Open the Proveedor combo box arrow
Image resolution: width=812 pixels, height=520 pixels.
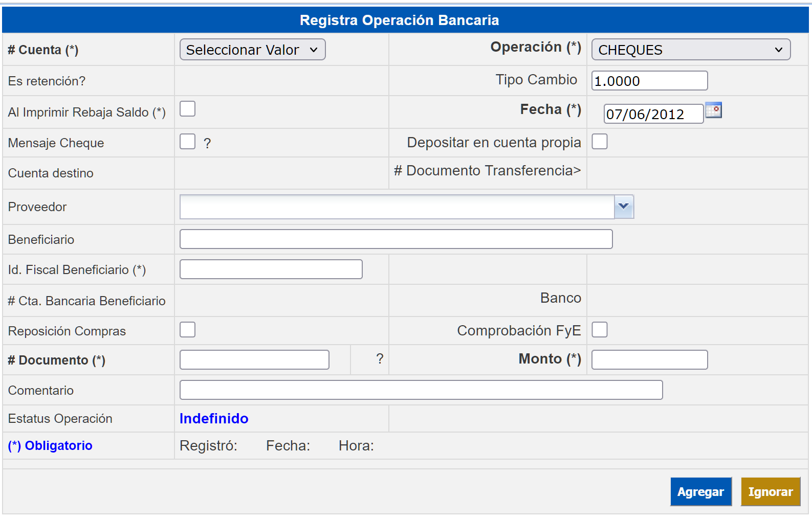pyautogui.click(x=624, y=207)
